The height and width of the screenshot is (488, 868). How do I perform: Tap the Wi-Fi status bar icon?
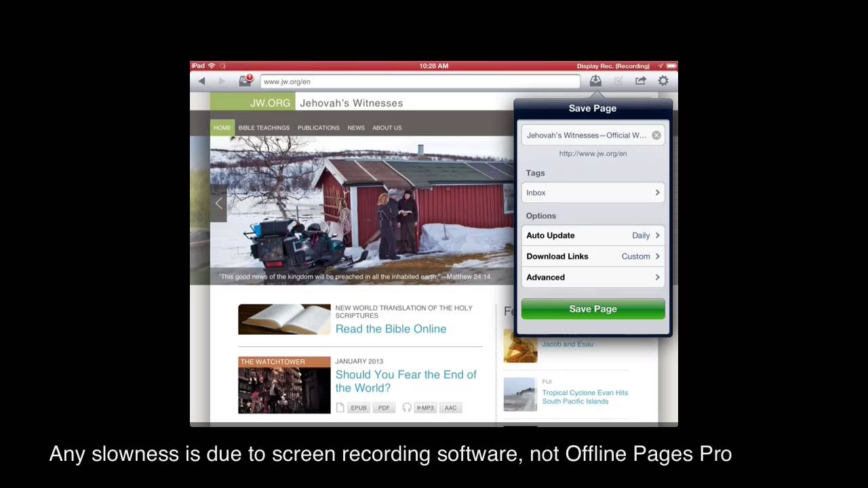tap(212, 66)
